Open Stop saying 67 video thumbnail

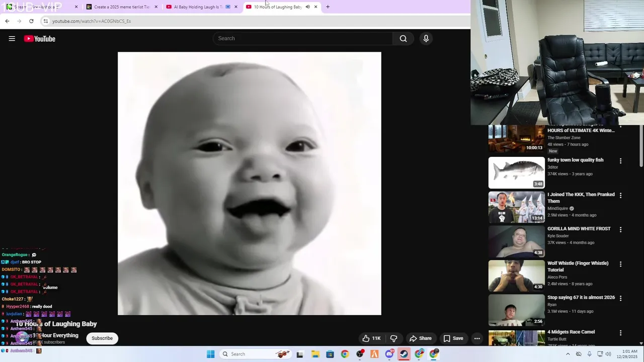516,310
